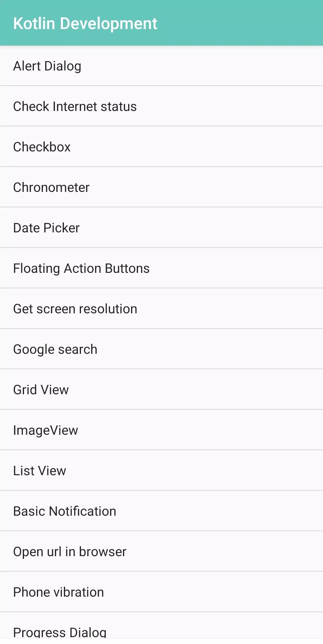Choose the Google search example
Screen dimensions: 323x644
click(x=161, y=349)
